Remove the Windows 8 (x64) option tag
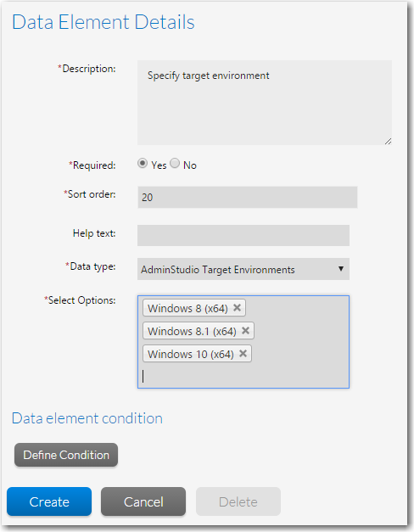This screenshot has width=414, height=532. click(x=238, y=308)
